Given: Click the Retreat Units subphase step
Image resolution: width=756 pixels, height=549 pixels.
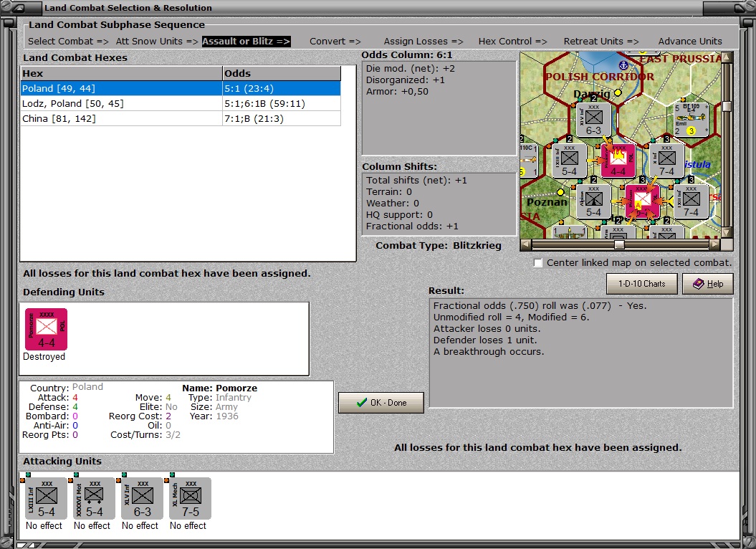Looking at the screenshot, I should coord(601,42).
